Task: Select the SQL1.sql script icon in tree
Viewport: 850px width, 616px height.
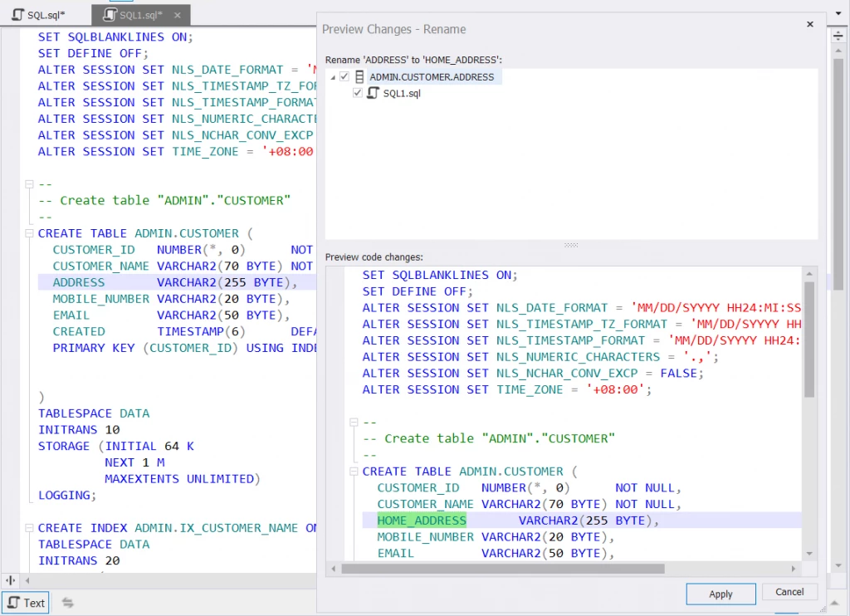Action: pyautogui.click(x=373, y=93)
